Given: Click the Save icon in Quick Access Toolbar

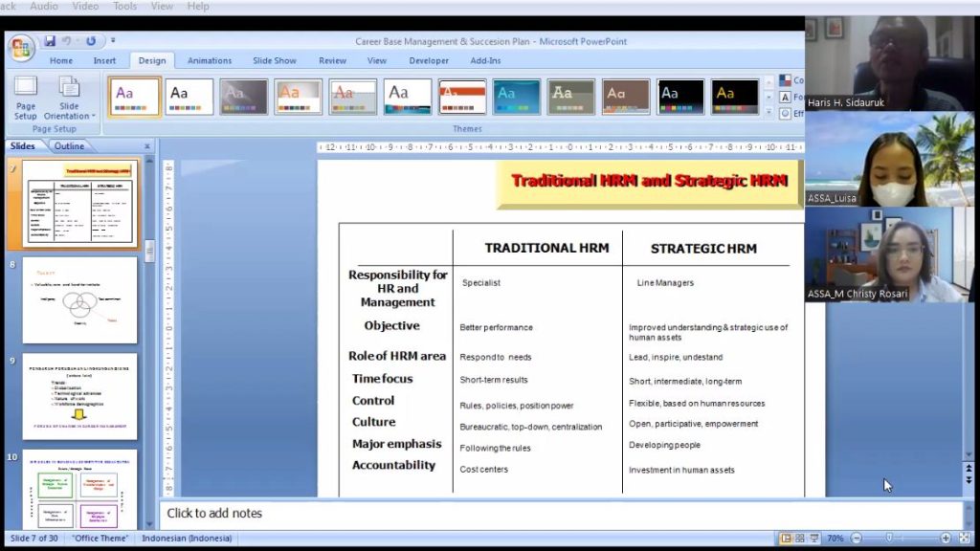Looking at the screenshot, I should tap(50, 41).
